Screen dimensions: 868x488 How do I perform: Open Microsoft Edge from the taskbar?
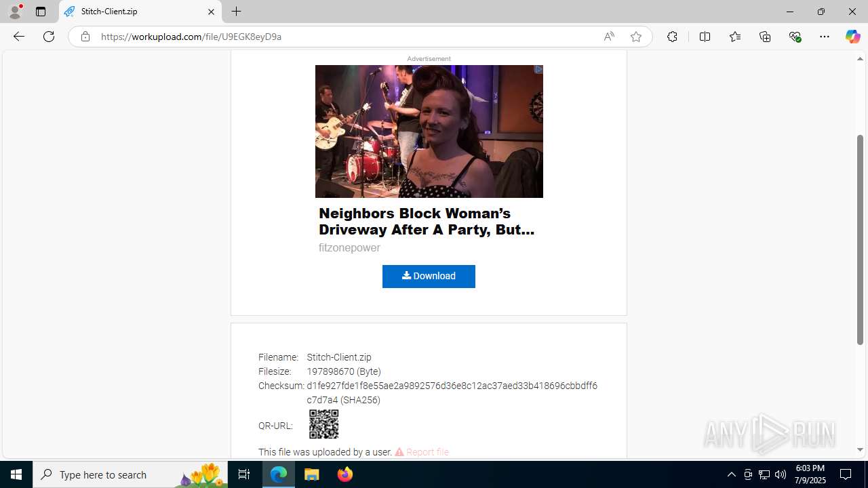(279, 474)
